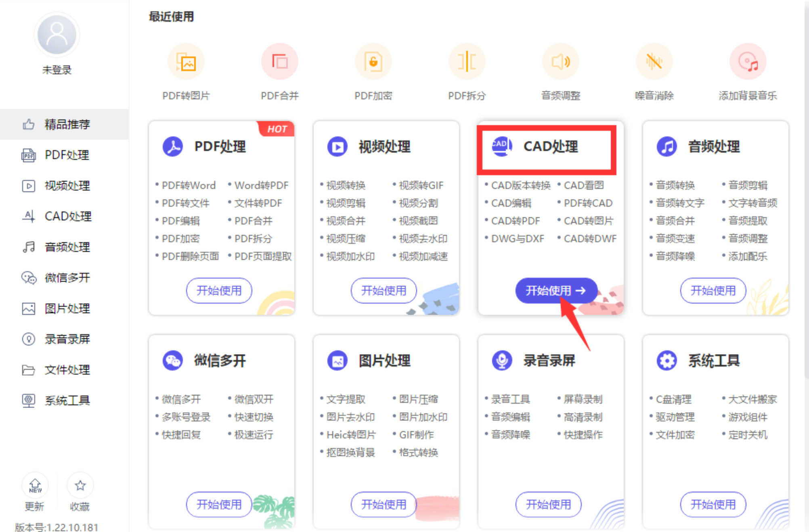The image size is (809, 532).
Task: Open the 音频转文字 feature link
Action: coord(680,203)
